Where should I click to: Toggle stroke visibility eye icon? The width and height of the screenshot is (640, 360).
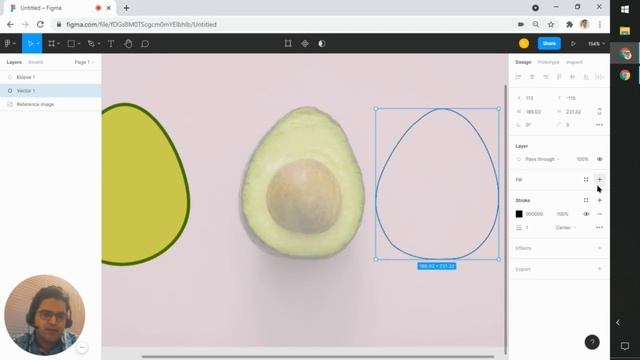point(586,214)
